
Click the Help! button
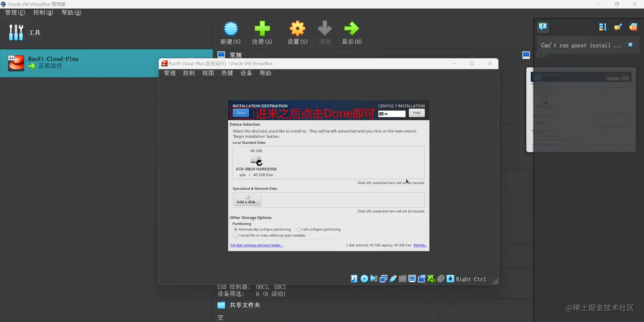coord(417,113)
